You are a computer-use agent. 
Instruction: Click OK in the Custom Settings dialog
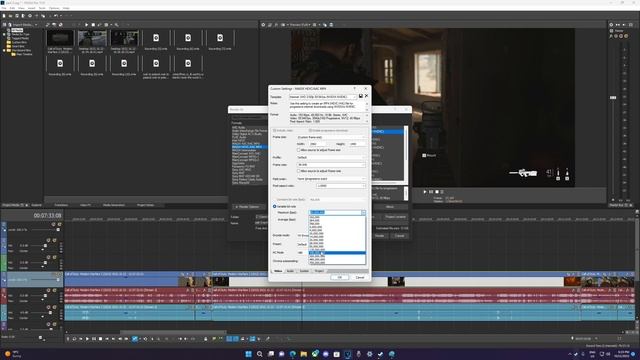click(x=340, y=277)
